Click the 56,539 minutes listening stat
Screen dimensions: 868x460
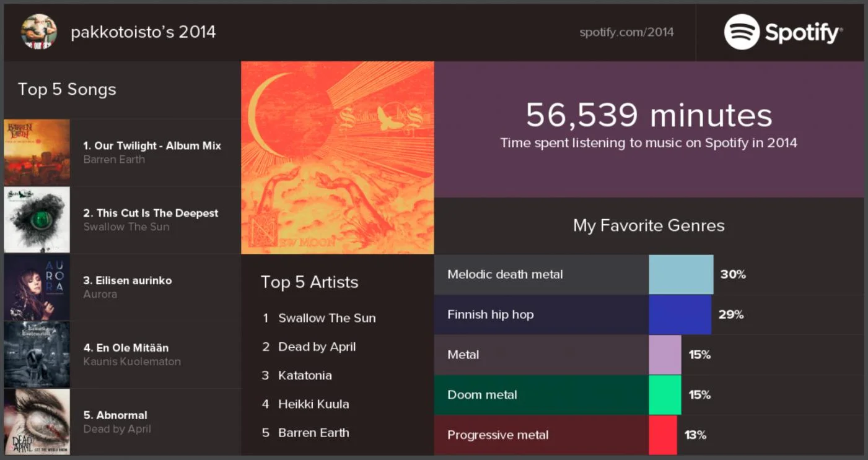pos(649,116)
